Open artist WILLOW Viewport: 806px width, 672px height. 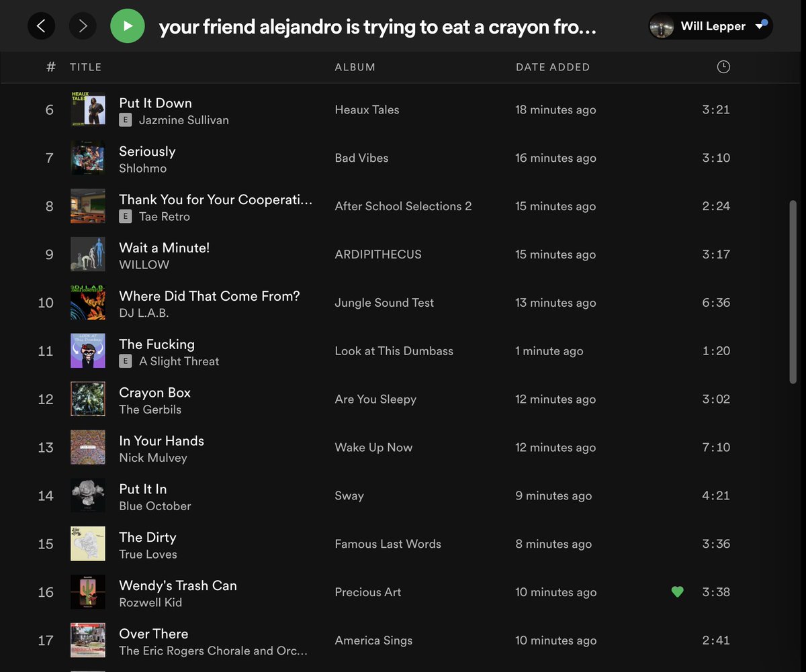[144, 265]
